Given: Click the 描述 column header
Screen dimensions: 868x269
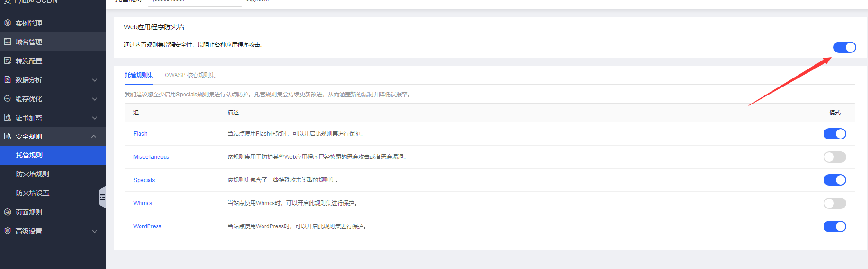Looking at the screenshot, I should coord(233,113).
